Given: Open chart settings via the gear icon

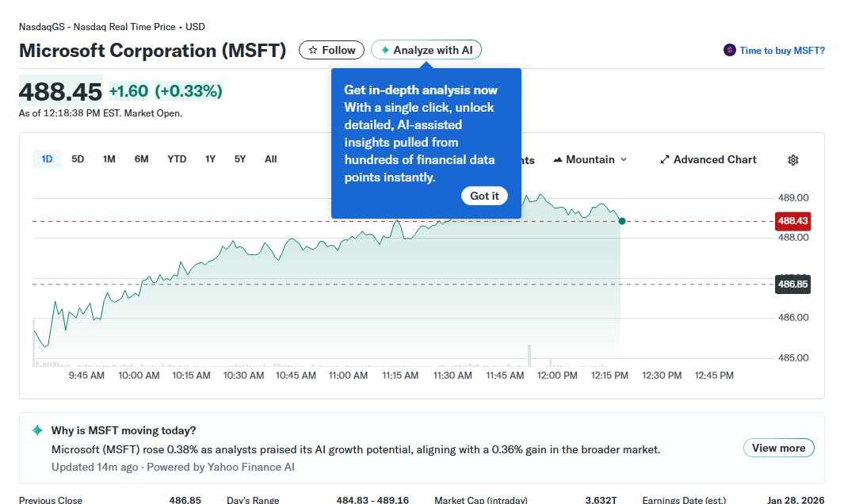Looking at the screenshot, I should click(x=792, y=160).
